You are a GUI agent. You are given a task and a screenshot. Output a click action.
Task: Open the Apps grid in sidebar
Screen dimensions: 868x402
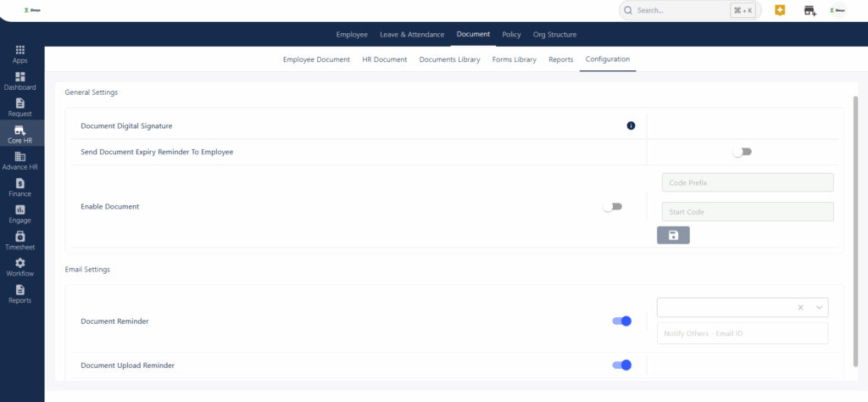(20, 54)
